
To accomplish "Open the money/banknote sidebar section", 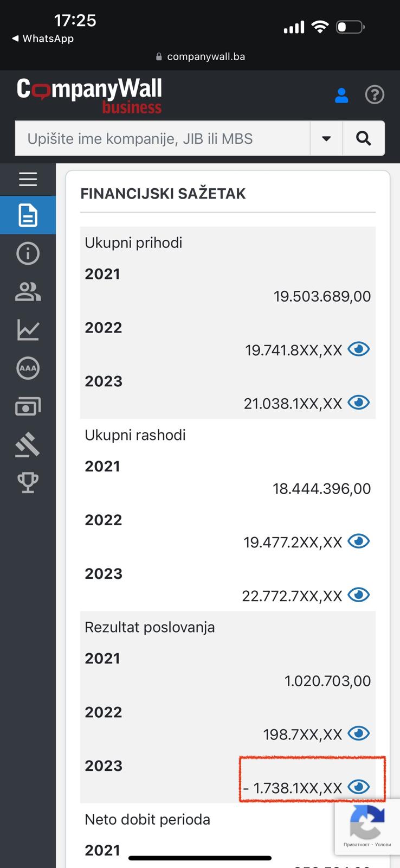I will (x=28, y=406).
